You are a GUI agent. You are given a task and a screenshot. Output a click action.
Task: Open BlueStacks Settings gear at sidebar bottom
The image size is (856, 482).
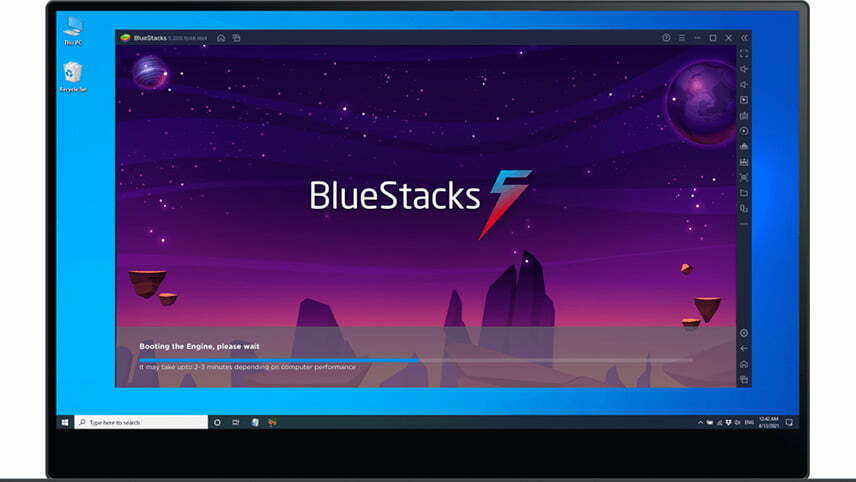(x=744, y=333)
